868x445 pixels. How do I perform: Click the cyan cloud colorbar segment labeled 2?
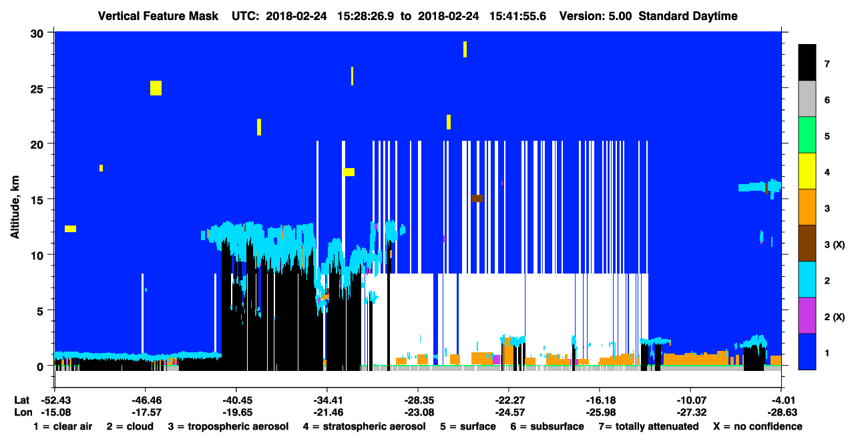pos(807,280)
